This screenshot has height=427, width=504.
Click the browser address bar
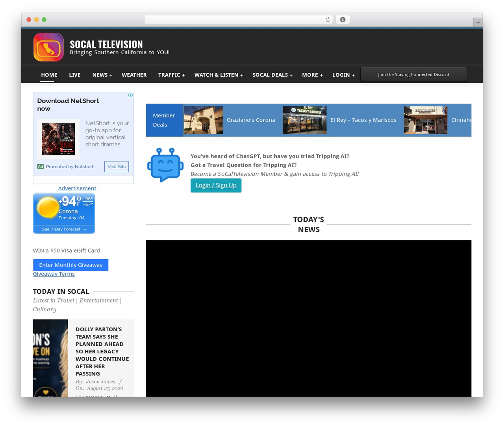[x=239, y=20]
